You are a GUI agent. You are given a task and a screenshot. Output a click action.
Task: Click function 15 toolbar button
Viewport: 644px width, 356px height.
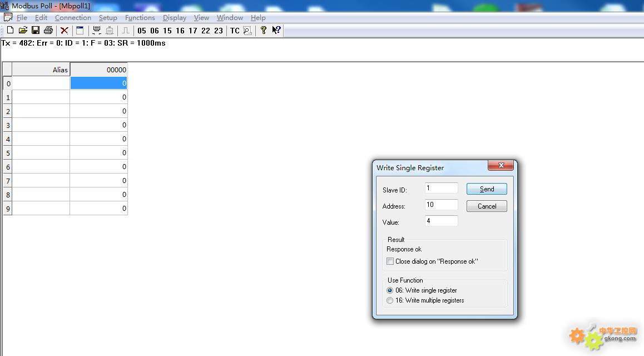point(167,31)
